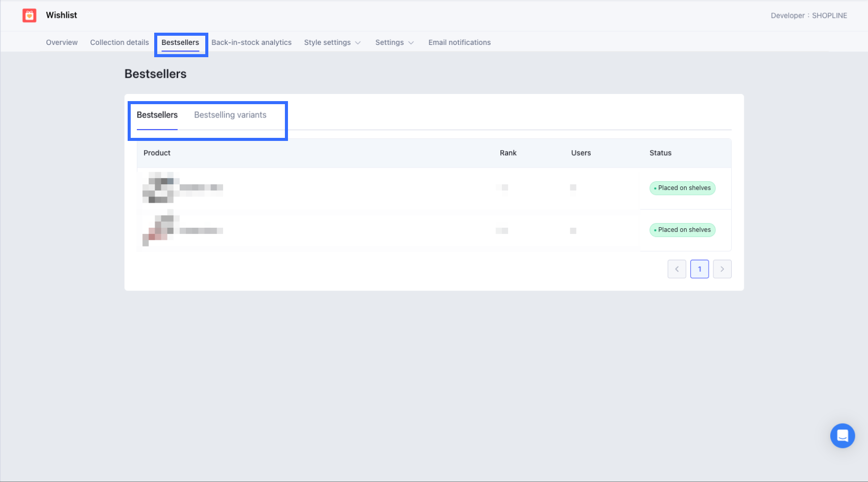This screenshot has width=868, height=482.
Task: Select the Bestsellers sub-tab in panel
Action: (157, 115)
